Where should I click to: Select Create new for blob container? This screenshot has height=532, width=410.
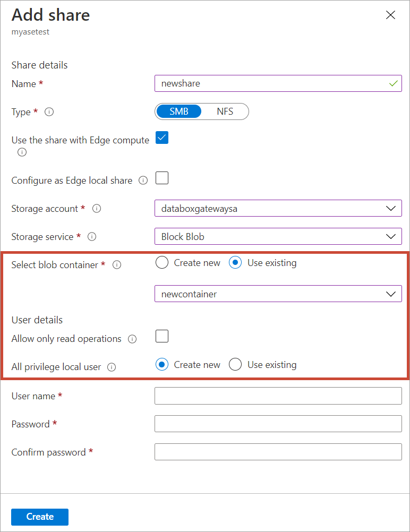[x=161, y=262]
